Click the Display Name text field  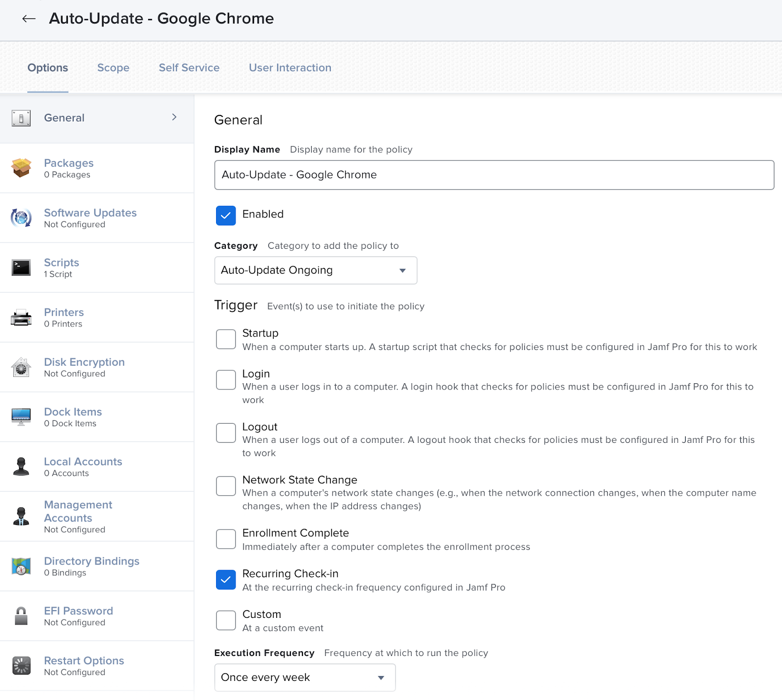click(x=494, y=175)
